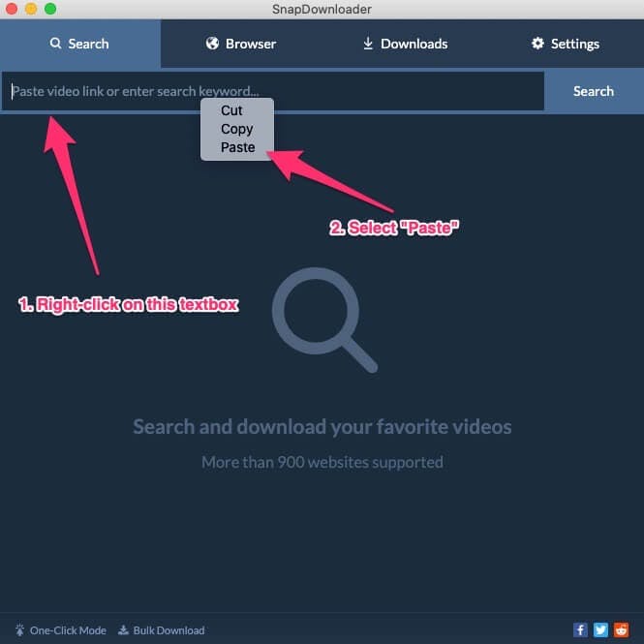Image resolution: width=644 pixels, height=644 pixels.
Task: Minimize window with the yellow button
Action: pyautogui.click(x=31, y=9)
